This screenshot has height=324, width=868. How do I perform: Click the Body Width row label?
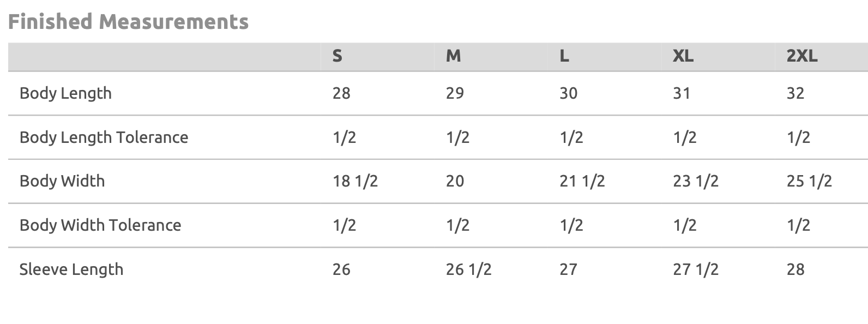[62, 181]
